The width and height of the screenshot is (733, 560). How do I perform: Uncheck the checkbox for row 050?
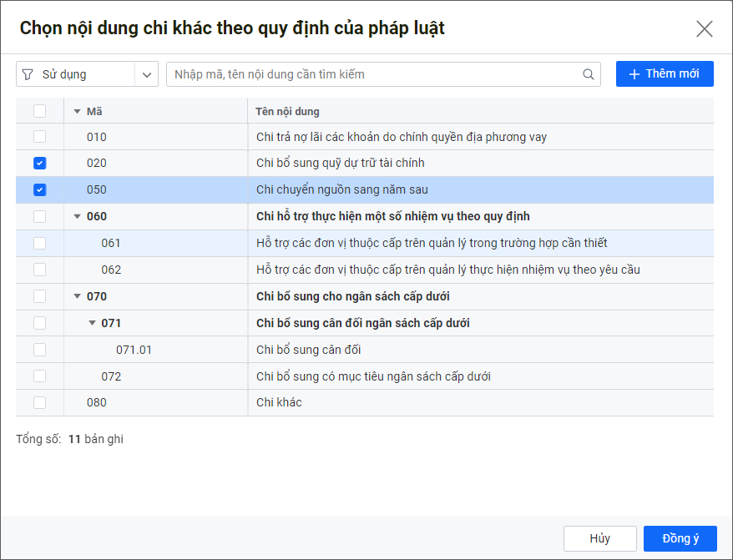click(x=40, y=189)
